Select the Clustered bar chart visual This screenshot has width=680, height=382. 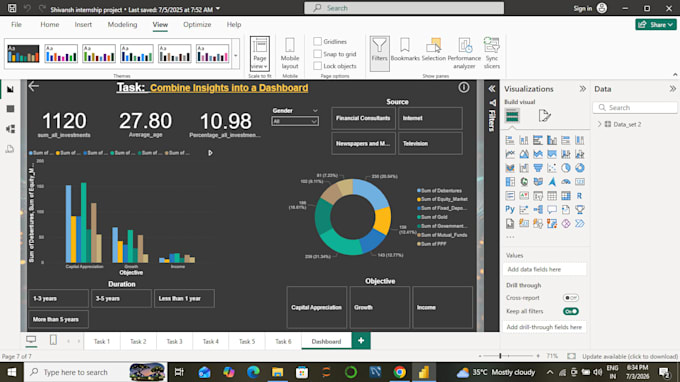(538, 140)
